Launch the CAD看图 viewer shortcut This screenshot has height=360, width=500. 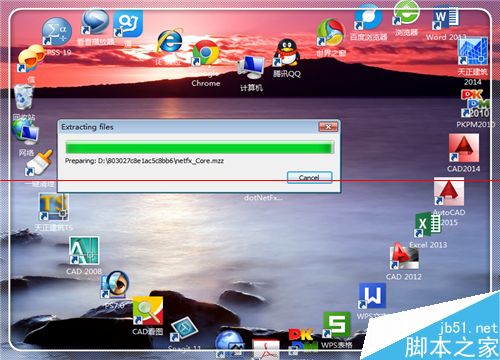(x=148, y=311)
